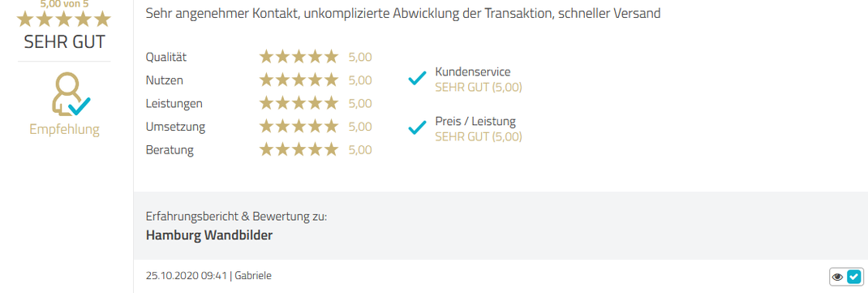Click the Nutzen star rating row
This screenshot has width=868, height=293.
[x=259, y=80]
